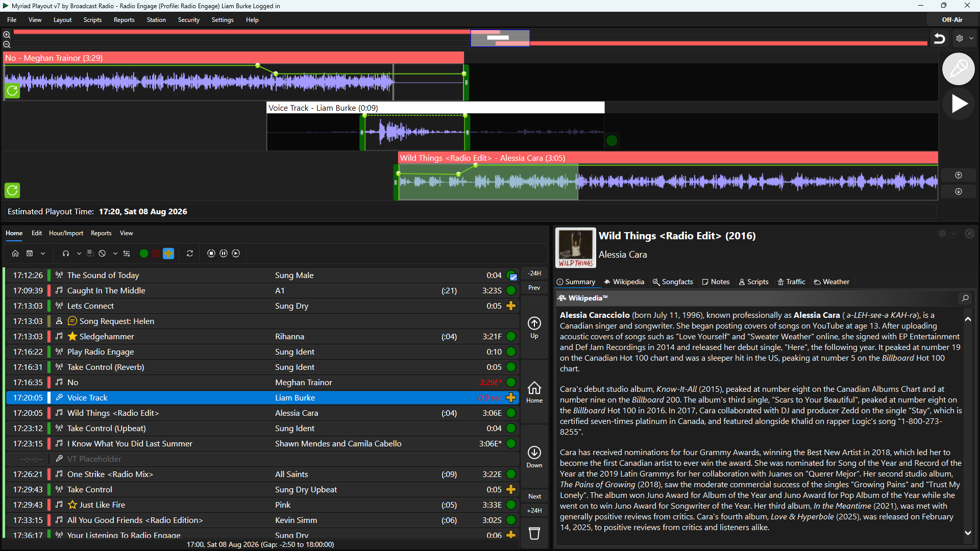This screenshot has height=551, width=980.
Task: Zoom out on the voice track timeline
Action: pos(7,44)
